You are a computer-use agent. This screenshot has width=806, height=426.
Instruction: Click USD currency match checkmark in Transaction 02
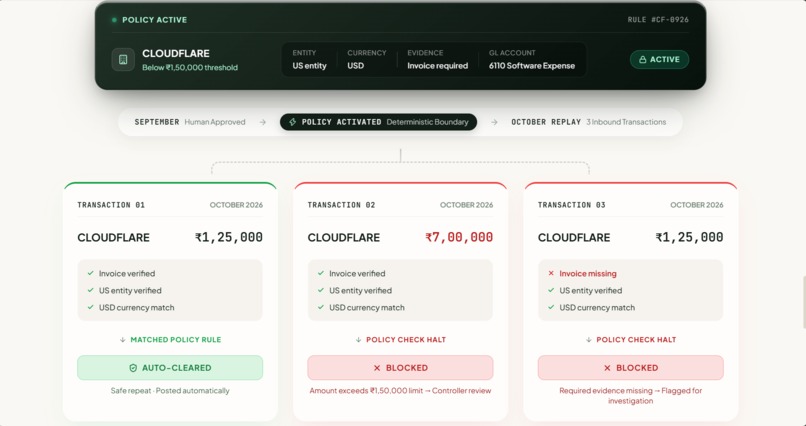coord(321,307)
